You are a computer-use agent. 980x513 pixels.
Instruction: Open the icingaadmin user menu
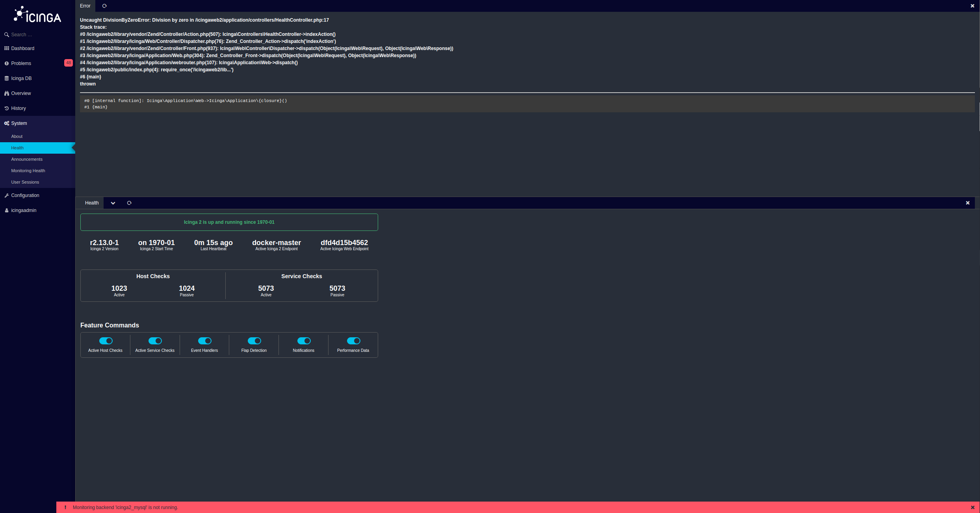(x=24, y=210)
